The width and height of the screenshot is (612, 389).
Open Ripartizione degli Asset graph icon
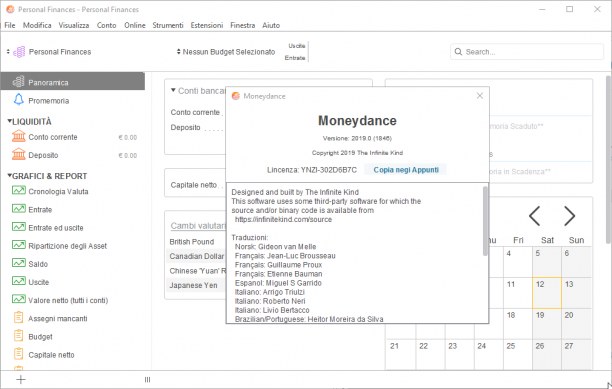tap(18, 245)
